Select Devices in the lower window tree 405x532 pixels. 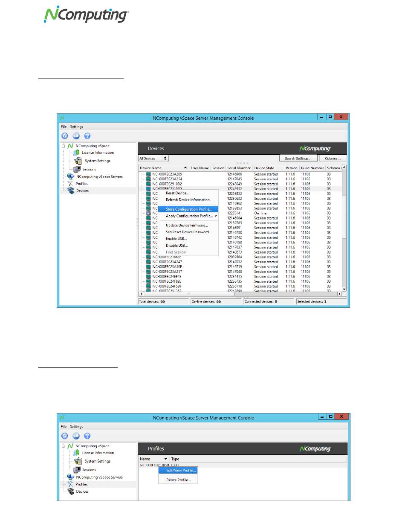tap(82, 492)
